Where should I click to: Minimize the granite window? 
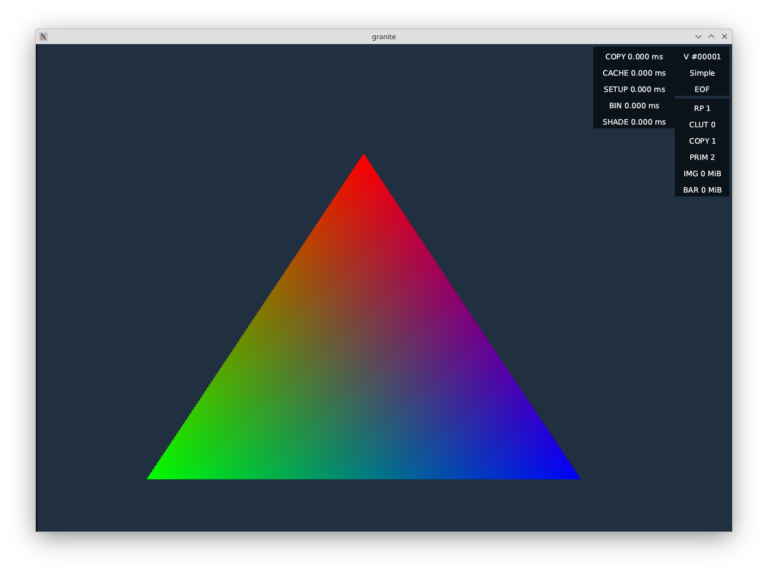pos(698,36)
